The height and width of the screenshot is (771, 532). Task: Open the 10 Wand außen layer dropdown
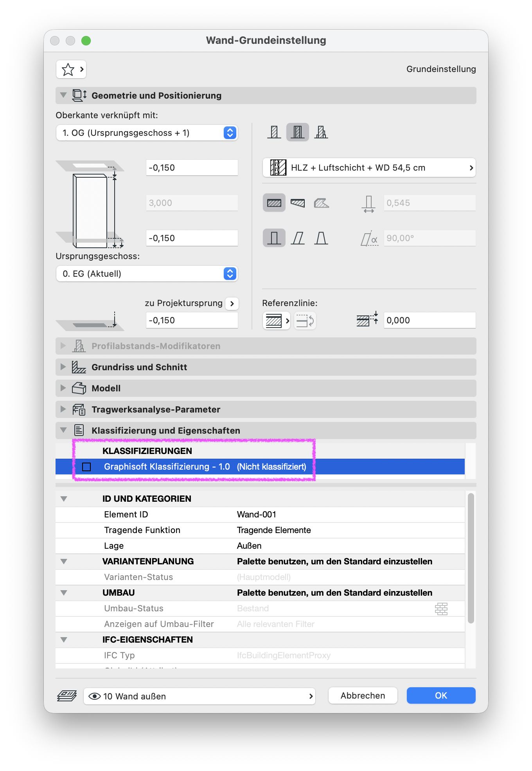pos(199,696)
